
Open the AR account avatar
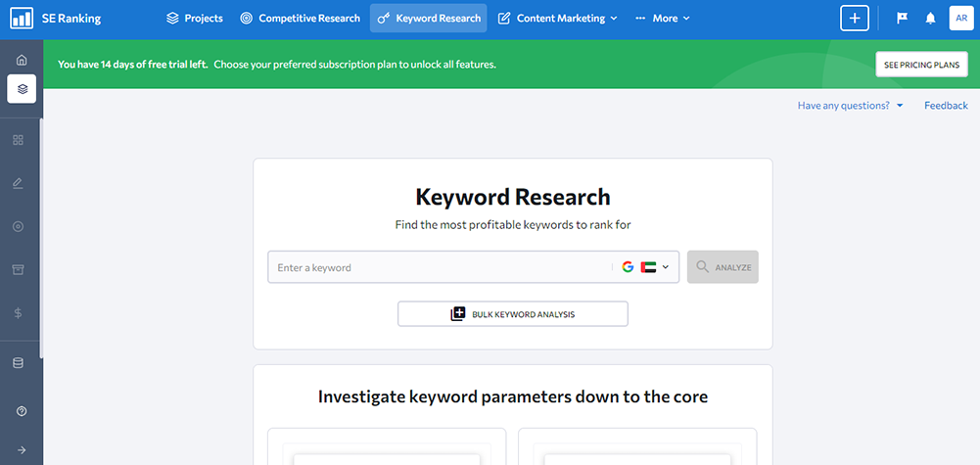(x=961, y=19)
